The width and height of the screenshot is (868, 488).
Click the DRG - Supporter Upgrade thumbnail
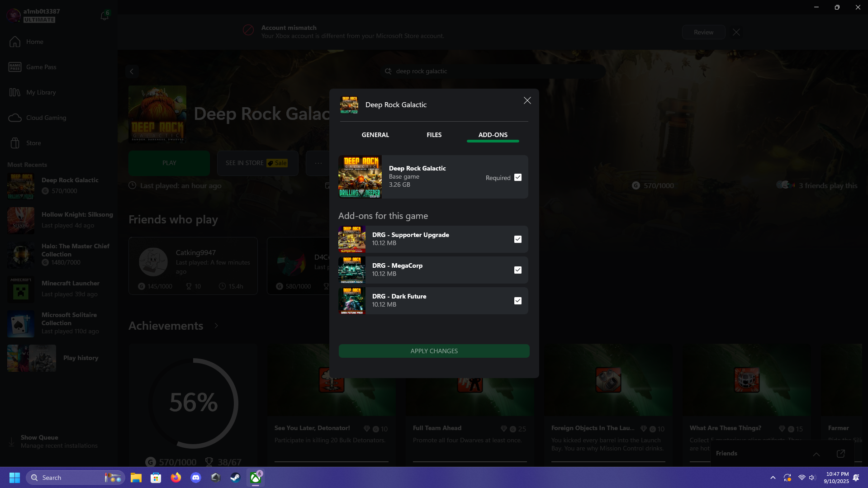351,239
